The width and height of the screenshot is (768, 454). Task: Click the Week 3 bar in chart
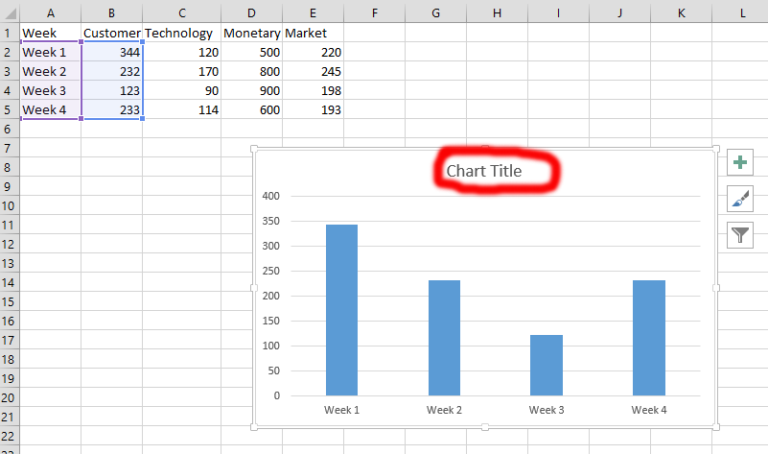[546, 365]
